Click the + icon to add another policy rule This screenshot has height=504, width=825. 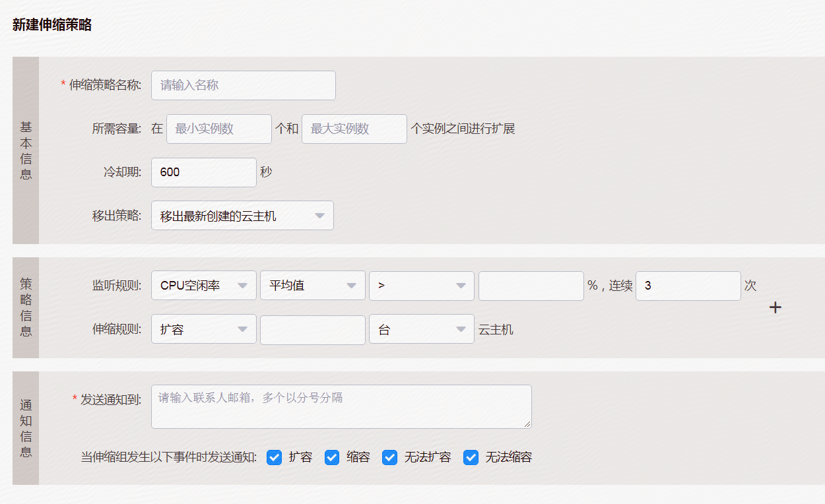click(x=775, y=307)
